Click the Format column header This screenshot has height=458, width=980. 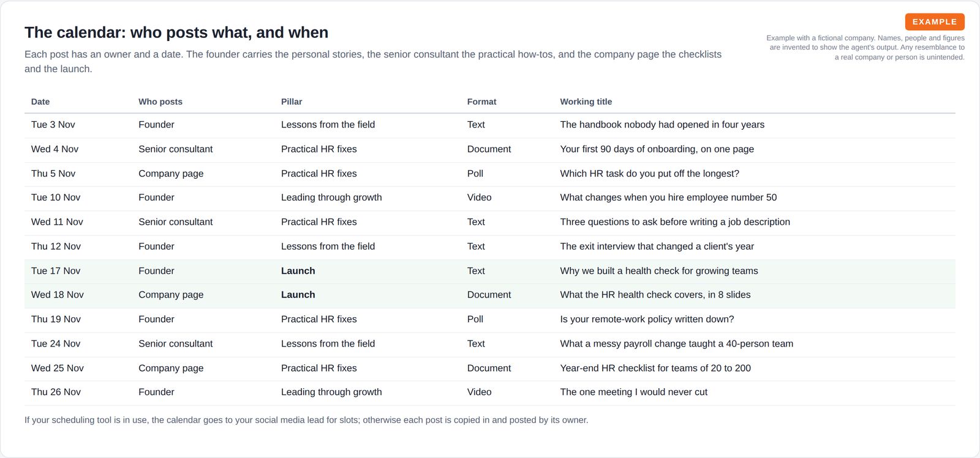[x=481, y=102]
